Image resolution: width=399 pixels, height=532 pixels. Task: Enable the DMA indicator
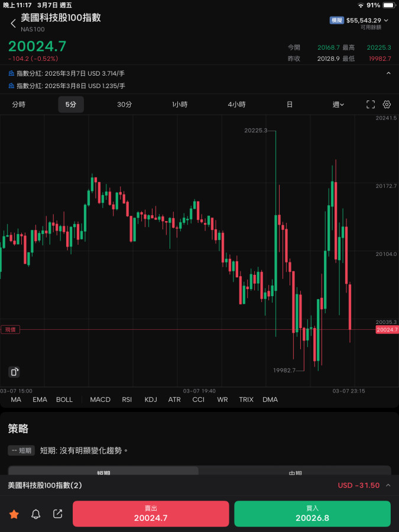pyautogui.click(x=270, y=400)
